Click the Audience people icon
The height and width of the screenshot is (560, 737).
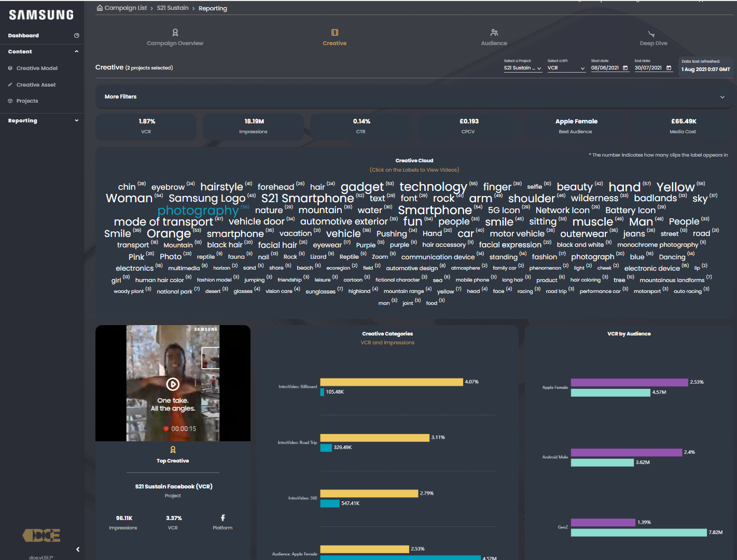[x=494, y=32]
